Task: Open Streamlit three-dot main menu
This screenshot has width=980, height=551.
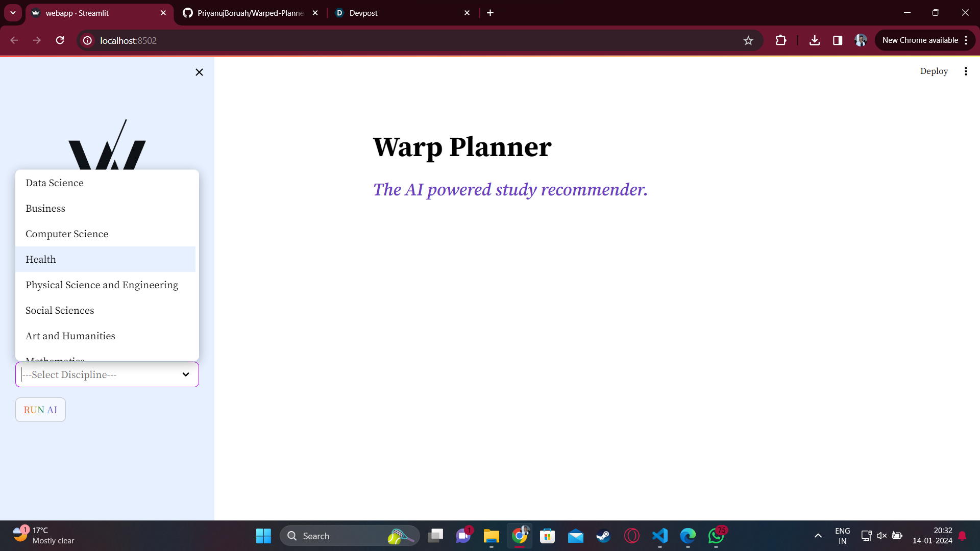Action: 965,71
